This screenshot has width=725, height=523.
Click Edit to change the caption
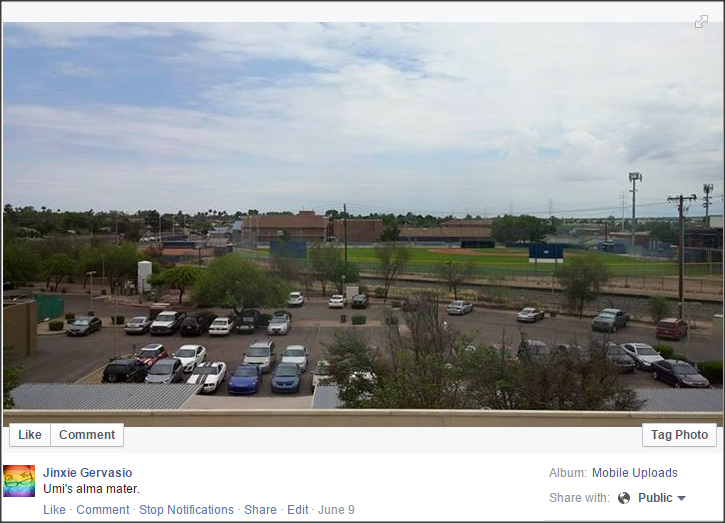tap(297, 510)
